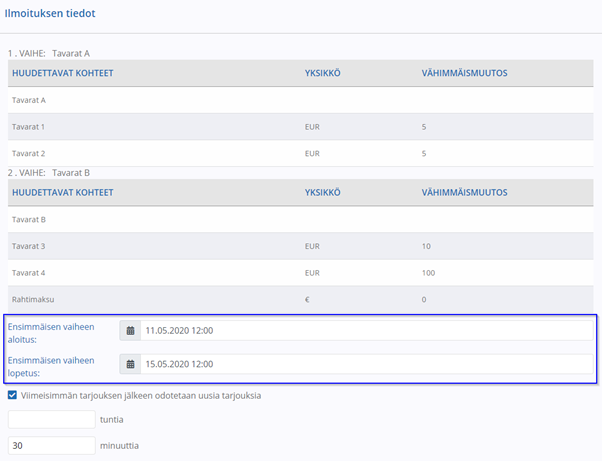The width and height of the screenshot is (602, 461).
Task: Click EUR unit in Tavarat 4 row
Action: click(312, 273)
